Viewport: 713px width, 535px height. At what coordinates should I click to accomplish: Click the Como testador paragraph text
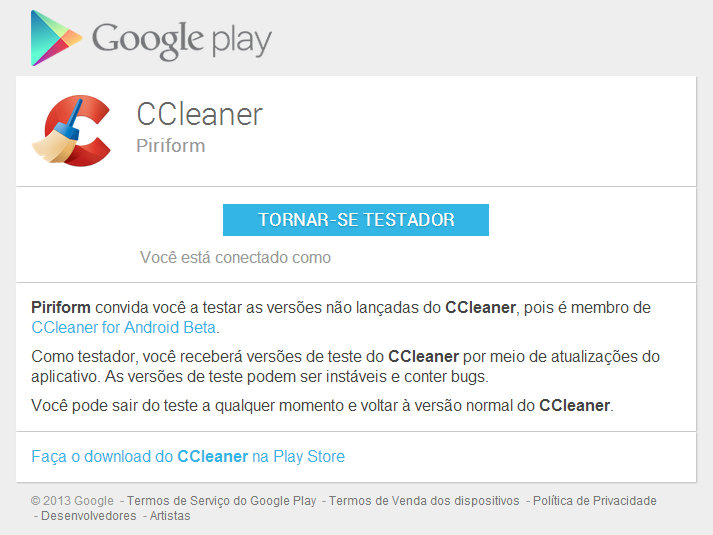(x=345, y=366)
